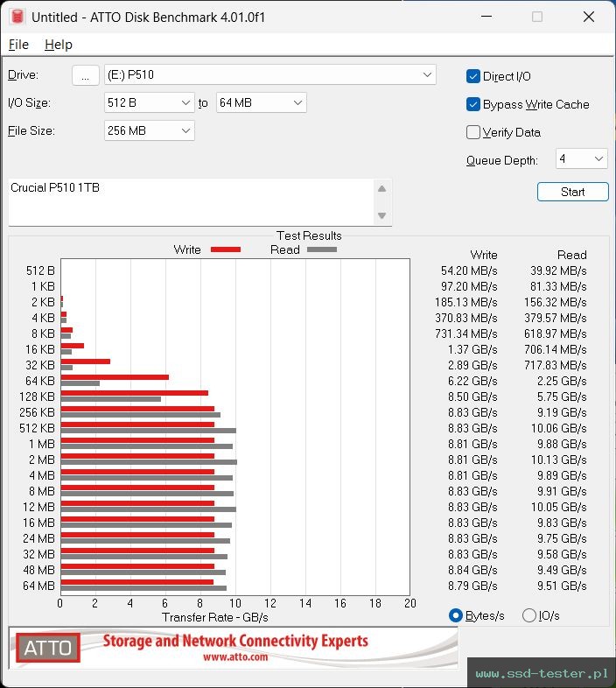Minimize the ATTO Disk Benchmark window
The image size is (616, 688).
486,17
